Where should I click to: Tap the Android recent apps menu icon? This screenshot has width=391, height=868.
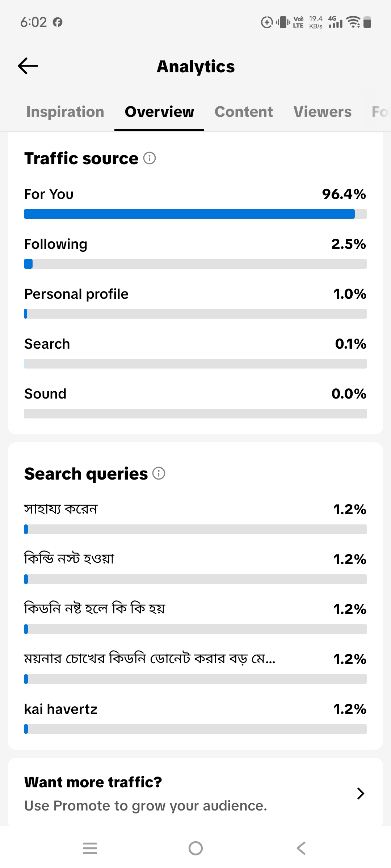(90, 848)
